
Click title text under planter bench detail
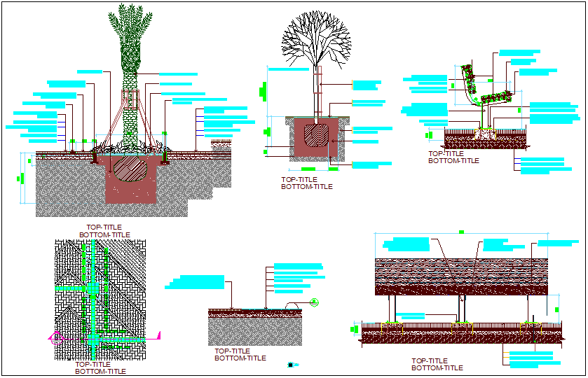pos(453,157)
